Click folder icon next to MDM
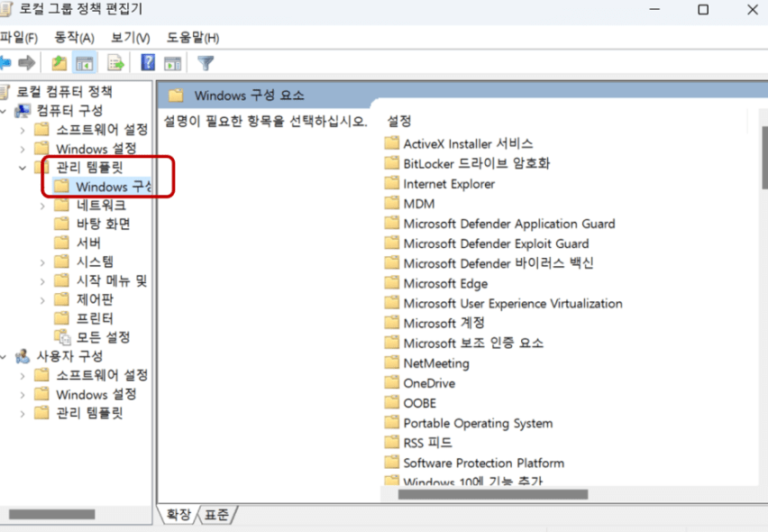 [392, 203]
